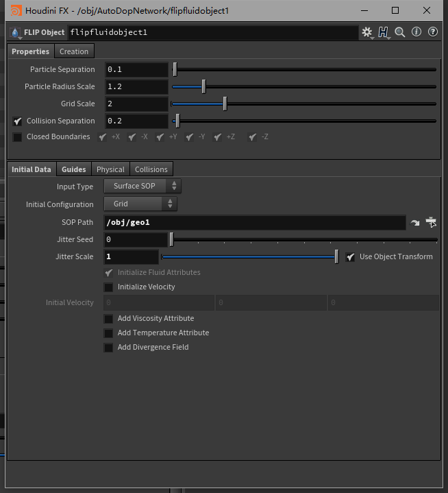Select the Guides tab
This screenshot has width=448, height=493.
click(74, 169)
